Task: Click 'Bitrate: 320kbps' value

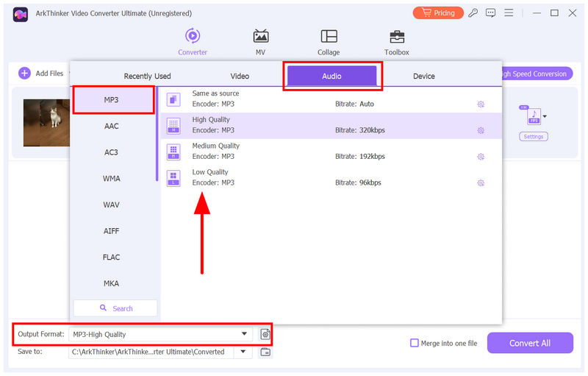Action: click(x=360, y=130)
